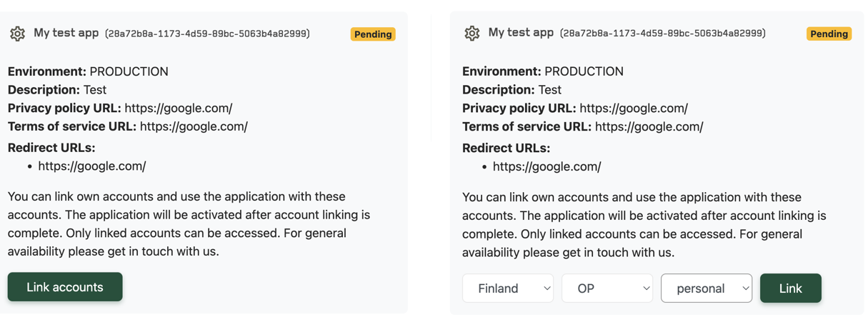Click the Redirect URLs label in the left card

(51, 148)
